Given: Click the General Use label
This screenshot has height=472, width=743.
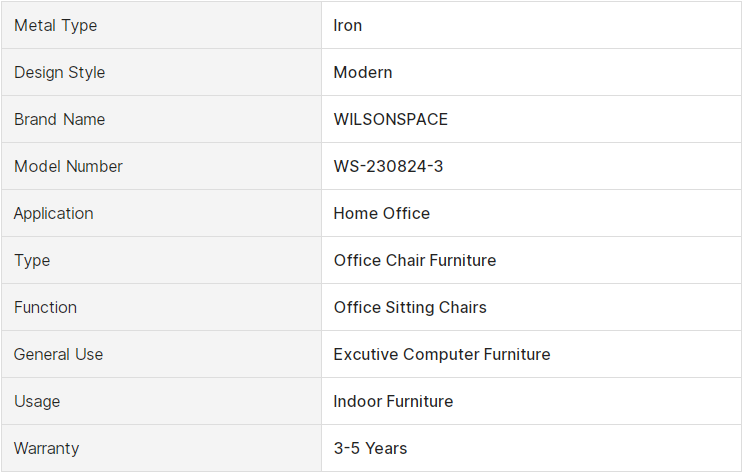Looking at the screenshot, I should tap(58, 354).
